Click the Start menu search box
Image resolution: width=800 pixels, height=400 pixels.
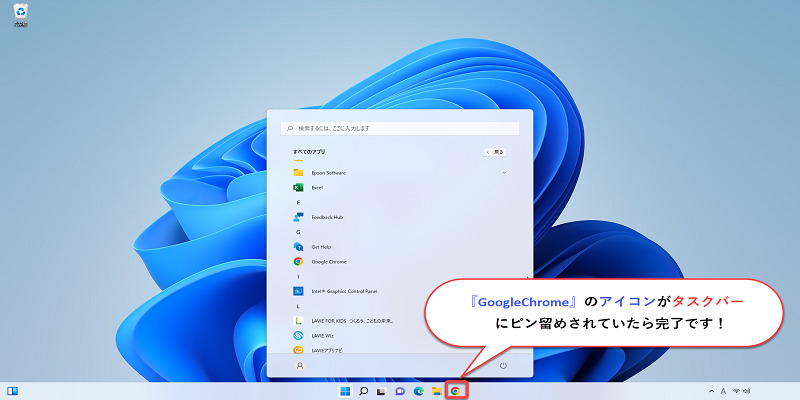pyautogui.click(x=400, y=128)
